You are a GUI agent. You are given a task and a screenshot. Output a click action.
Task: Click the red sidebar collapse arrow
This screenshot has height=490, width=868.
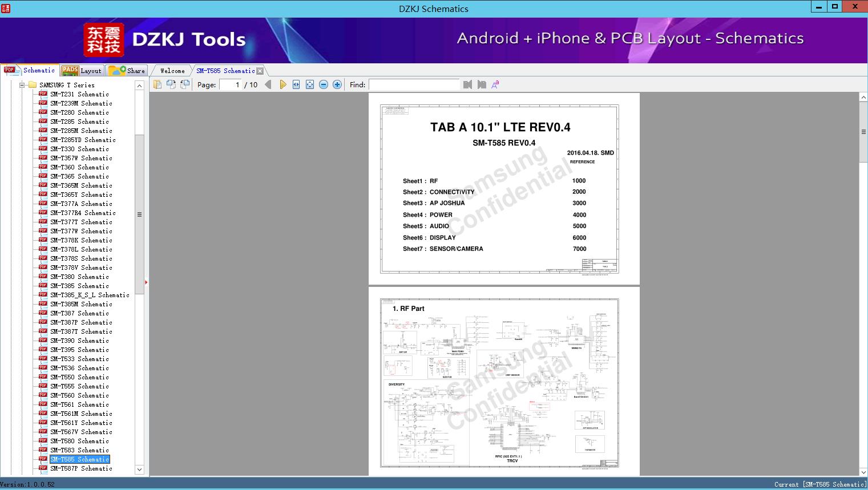coord(146,282)
